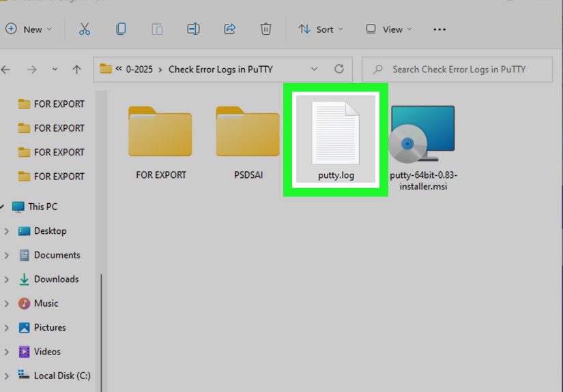Open the See more ellipsis menu
Screen dimensions: 563x392
click(x=439, y=29)
